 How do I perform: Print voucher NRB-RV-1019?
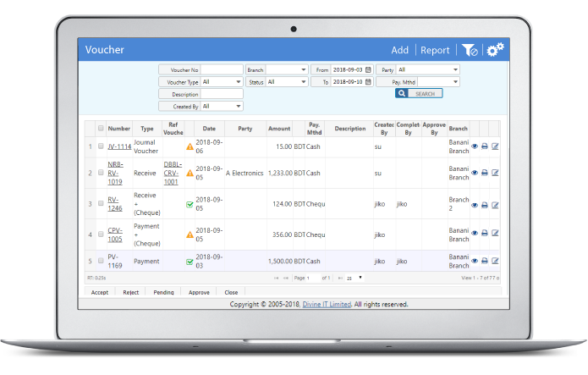click(x=485, y=173)
